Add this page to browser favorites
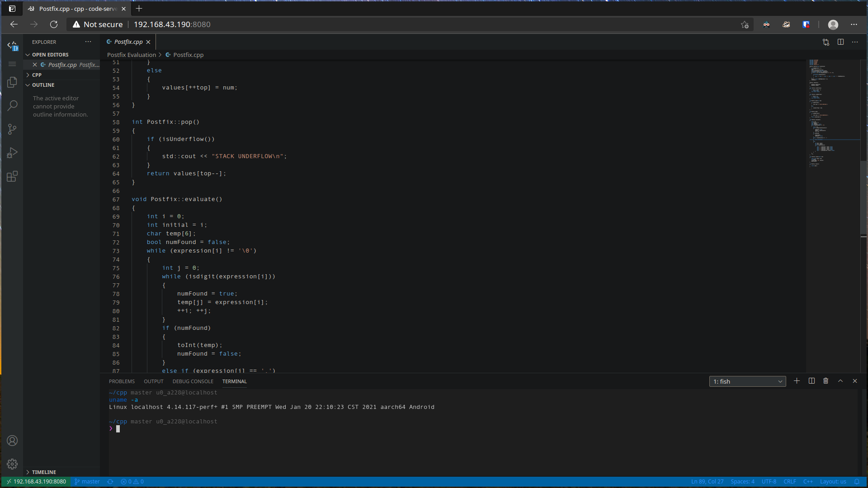Viewport: 868px width, 488px height. point(745,24)
